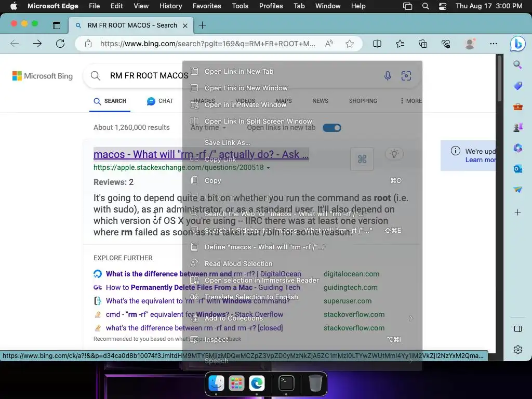Switch to the SHOPPING tab

(x=363, y=101)
